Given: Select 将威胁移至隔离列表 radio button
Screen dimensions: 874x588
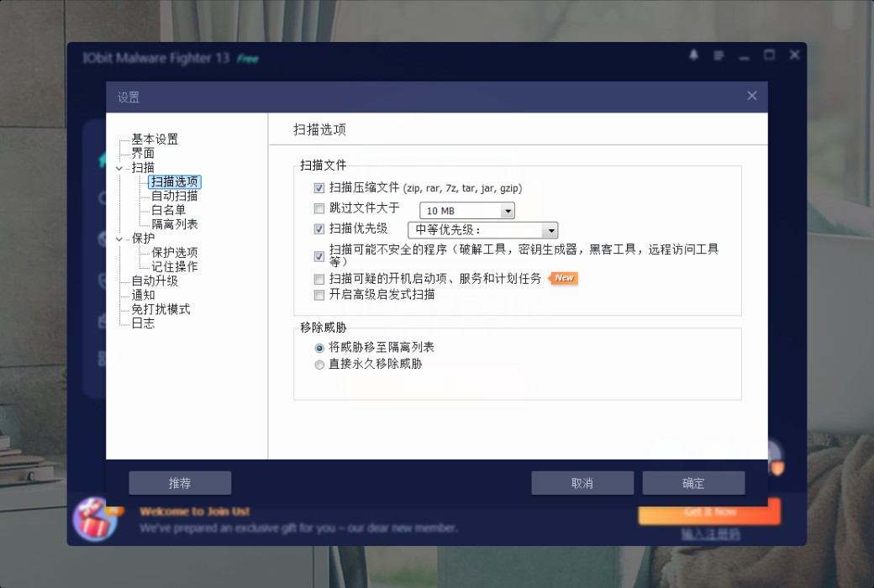Looking at the screenshot, I should (x=319, y=349).
